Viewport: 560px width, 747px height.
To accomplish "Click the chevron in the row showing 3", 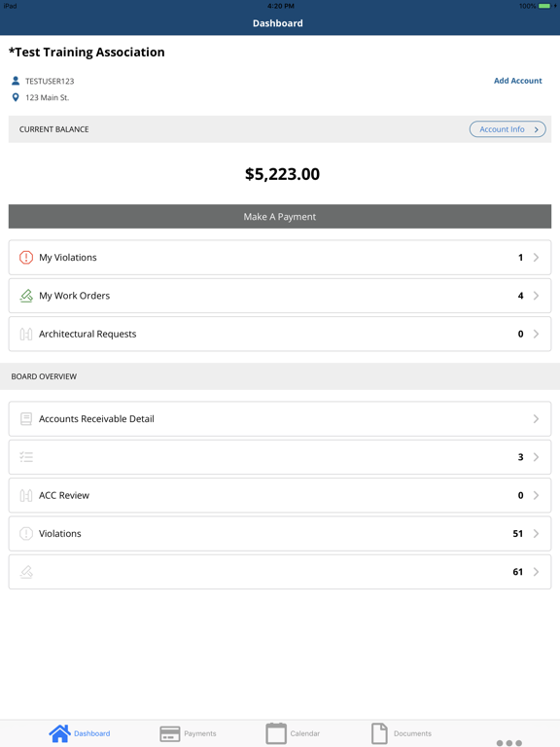I will (537, 457).
